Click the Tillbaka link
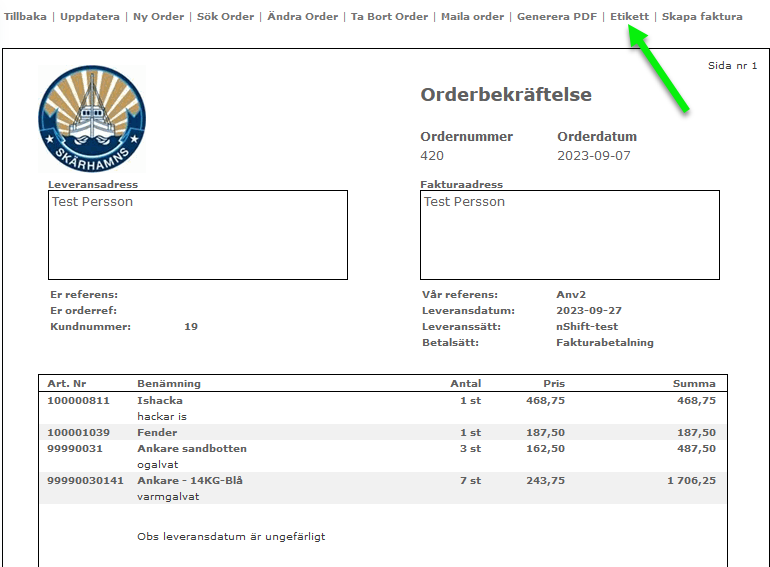This screenshot has width=770, height=567. click(25, 17)
